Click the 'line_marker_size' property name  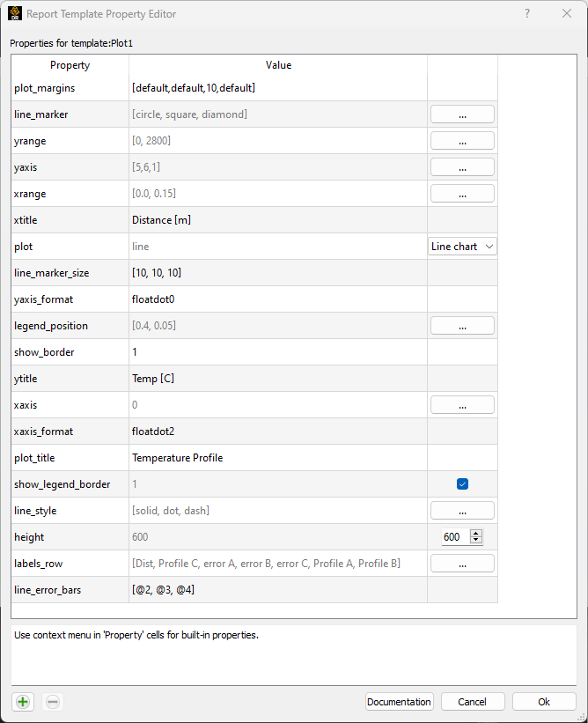(52, 273)
